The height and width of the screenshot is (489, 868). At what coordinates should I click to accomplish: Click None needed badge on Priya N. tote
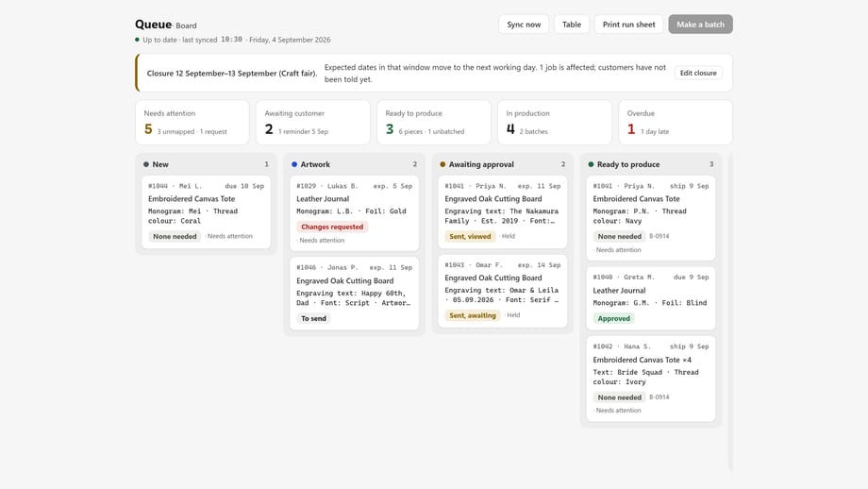tap(620, 236)
